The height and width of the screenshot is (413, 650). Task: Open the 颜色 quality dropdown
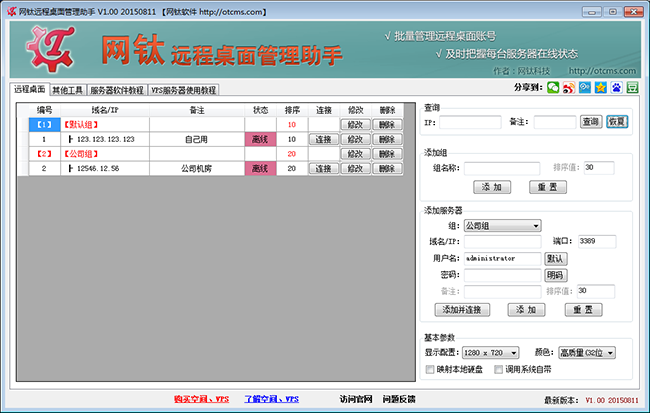pos(587,352)
